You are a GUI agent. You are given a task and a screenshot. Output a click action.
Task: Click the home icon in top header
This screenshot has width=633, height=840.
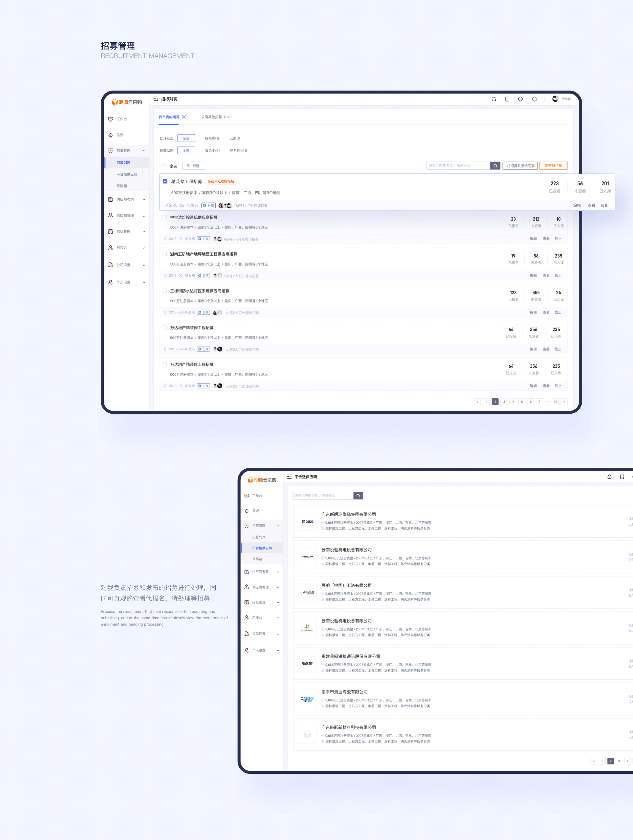point(494,99)
